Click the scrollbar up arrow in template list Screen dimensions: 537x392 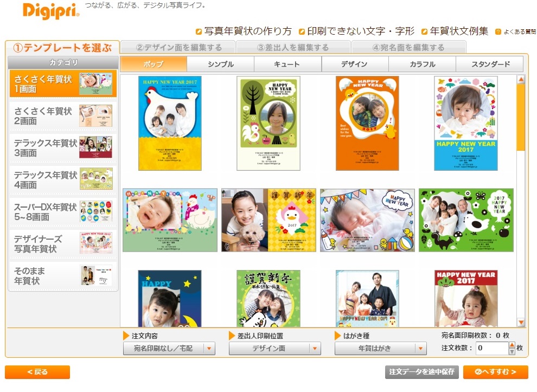click(521, 79)
